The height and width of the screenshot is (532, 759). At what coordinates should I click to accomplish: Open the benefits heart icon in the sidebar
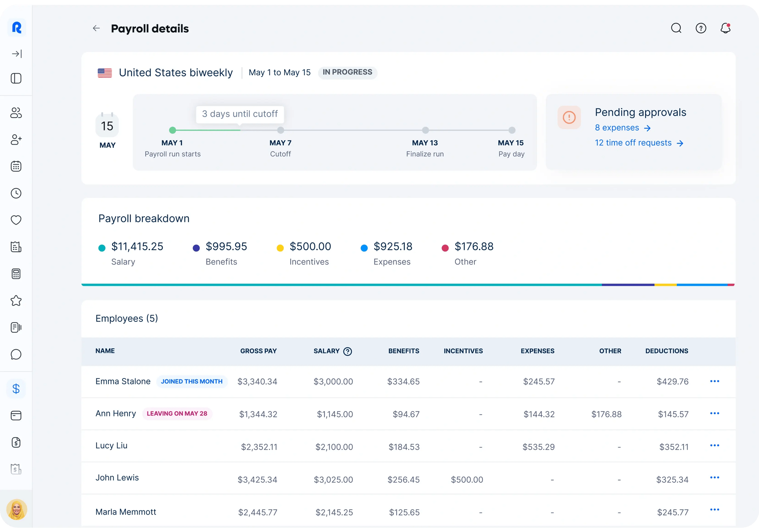[16, 220]
